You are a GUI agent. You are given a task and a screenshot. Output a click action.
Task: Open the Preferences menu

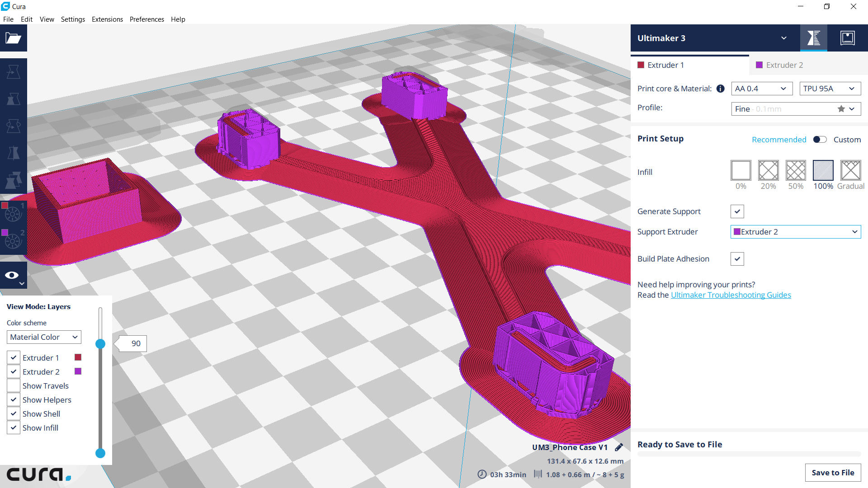(146, 19)
